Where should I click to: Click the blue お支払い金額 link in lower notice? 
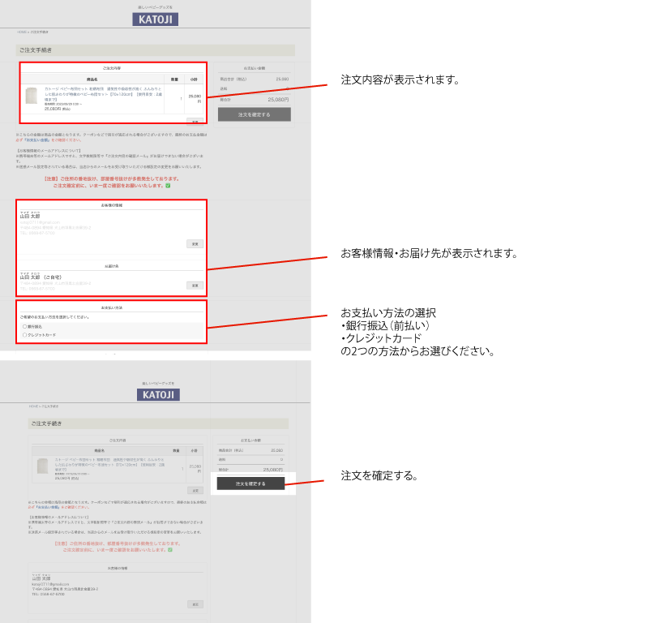(x=50, y=507)
